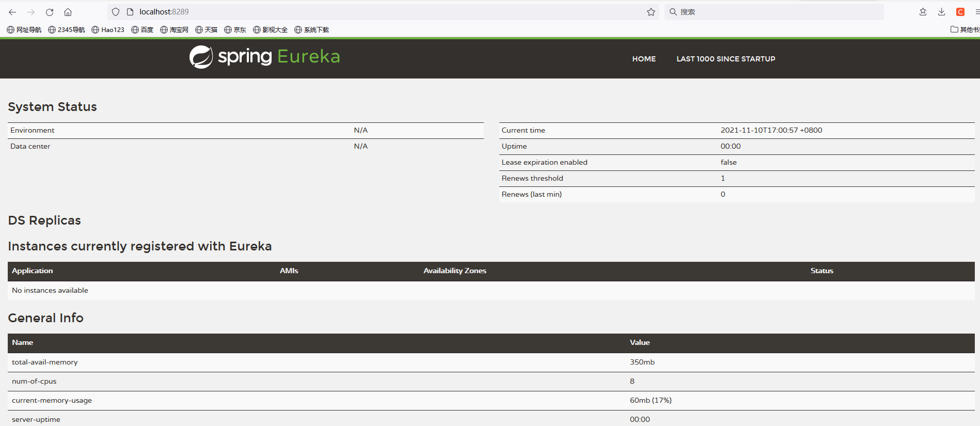Click the num-of-cpus row name

[34, 381]
